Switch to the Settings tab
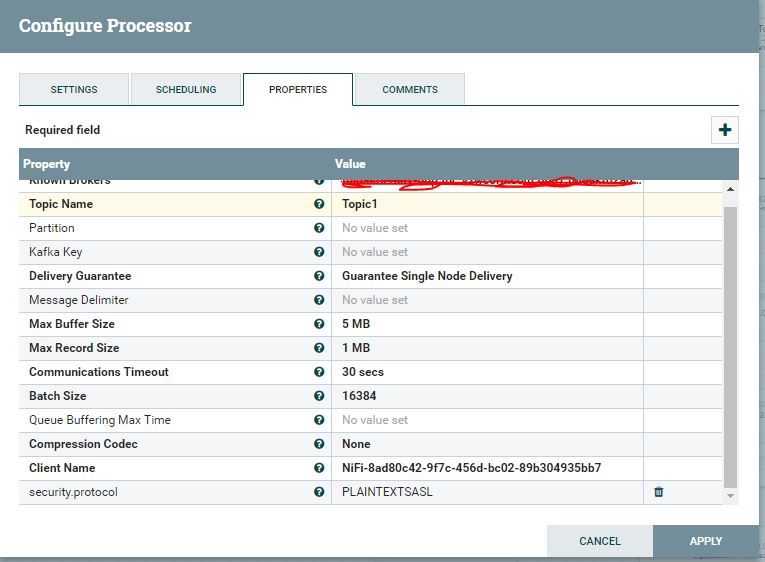Viewport: 765px width, 562px height. click(x=74, y=89)
